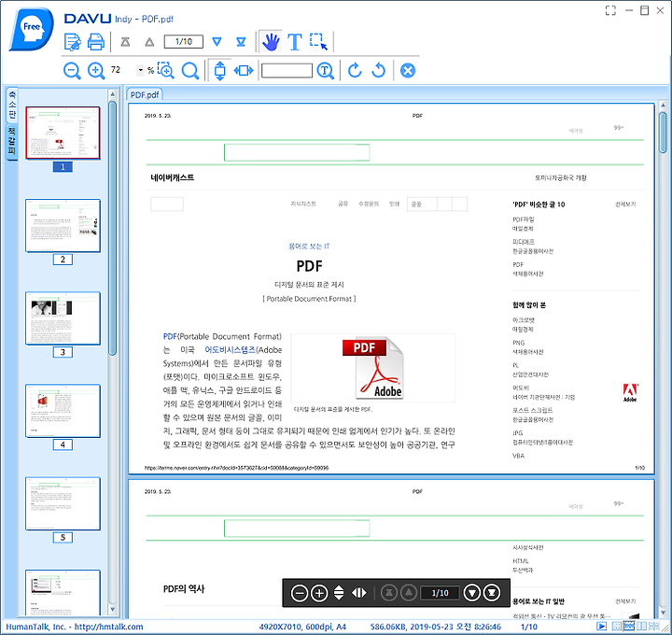This screenshot has height=635, width=672.
Task: Open the edit document pencil icon
Action: pyautogui.click(x=73, y=42)
